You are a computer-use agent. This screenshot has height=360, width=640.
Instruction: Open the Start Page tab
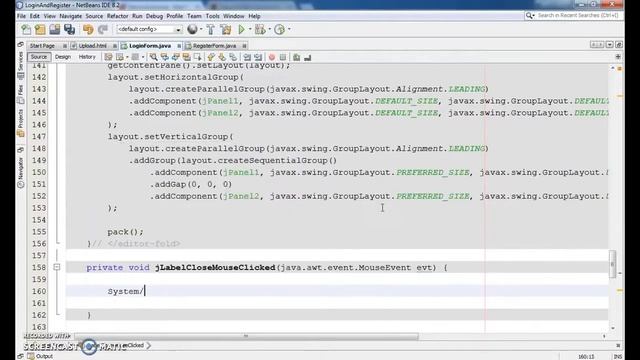[x=42, y=46]
